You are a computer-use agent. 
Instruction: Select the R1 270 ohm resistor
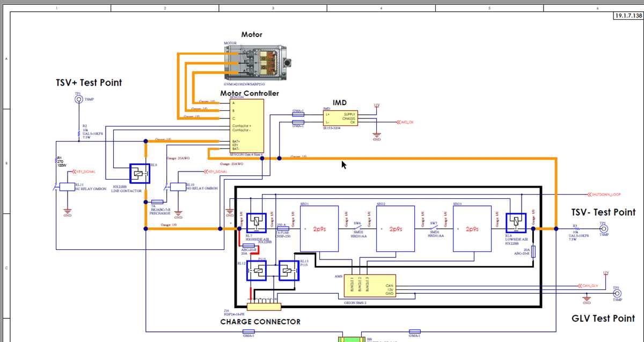tap(57, 161)
